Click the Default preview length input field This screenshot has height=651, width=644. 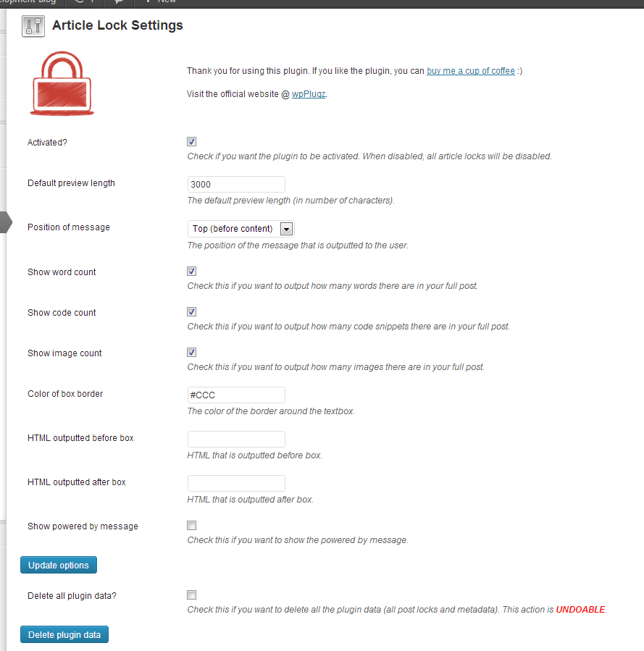tap(235, 184)
